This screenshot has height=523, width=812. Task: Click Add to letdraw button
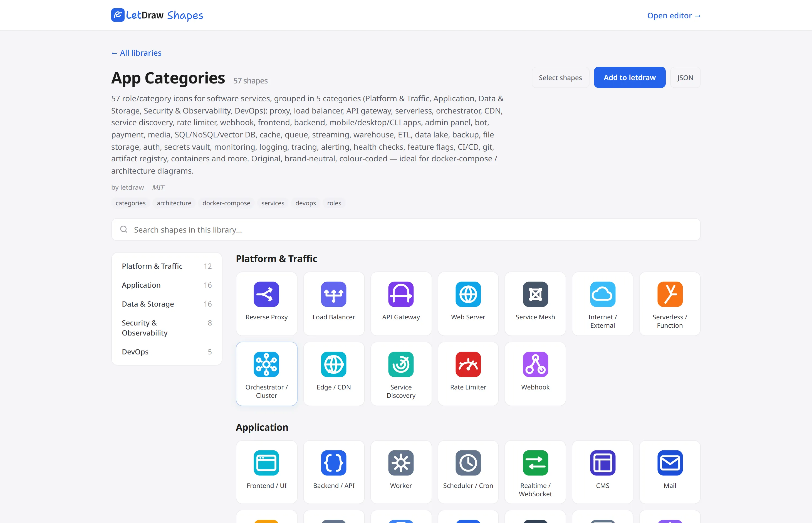click(629, 78)
